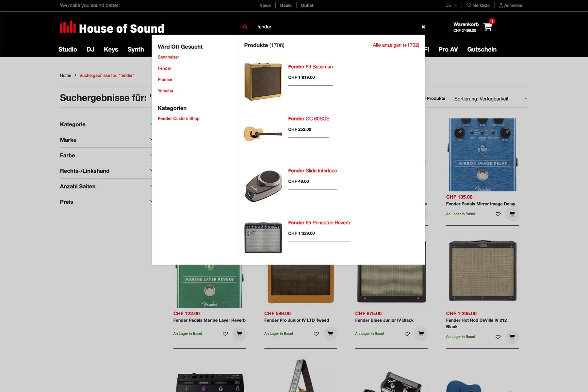Expand the Marke filter

pyautogui.click(x=106, y=140)
